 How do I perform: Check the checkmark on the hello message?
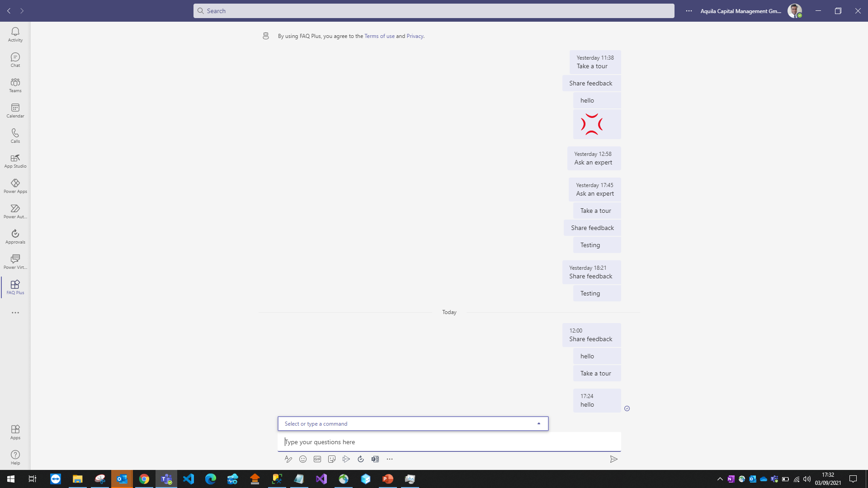(627, 408)
